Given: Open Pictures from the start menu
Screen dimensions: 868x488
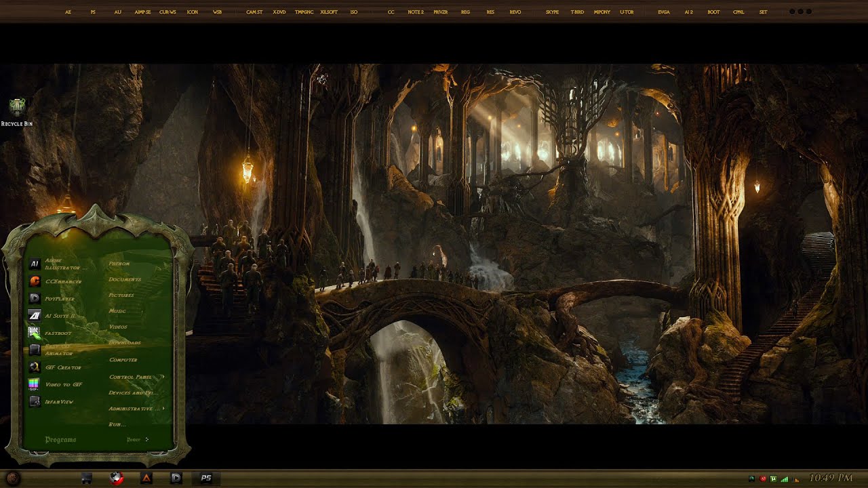Looking at the screenshot, I should point(121,296).
